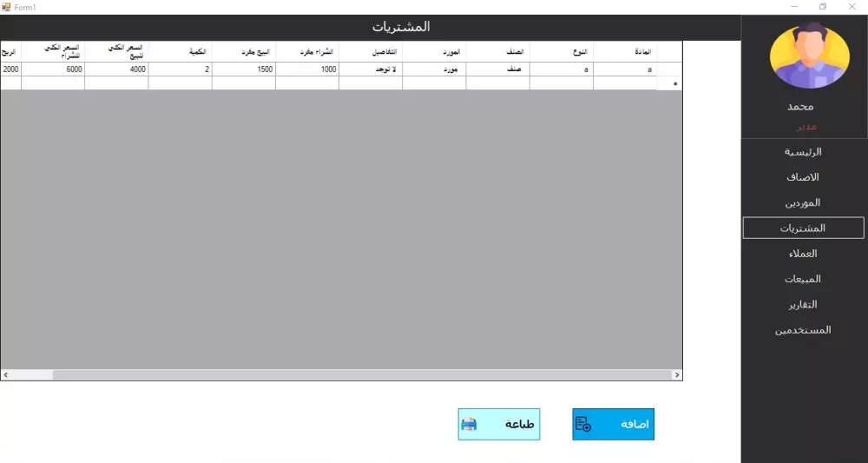Go to المستخدمين users page
This screenshot has height=463, width=868.
pyautogui.click(x=803, y=330)
